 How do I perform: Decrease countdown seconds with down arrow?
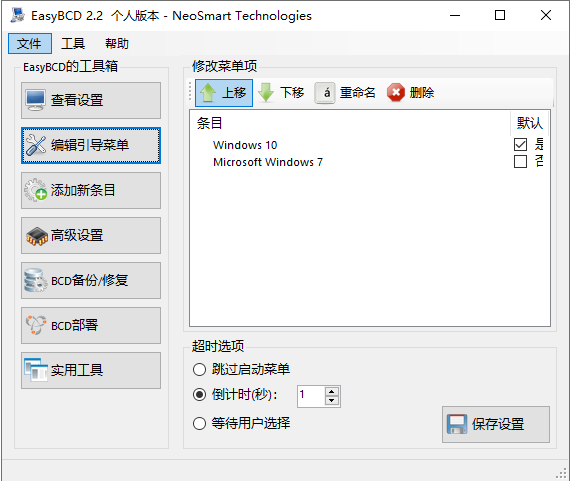tap(331, 401)
